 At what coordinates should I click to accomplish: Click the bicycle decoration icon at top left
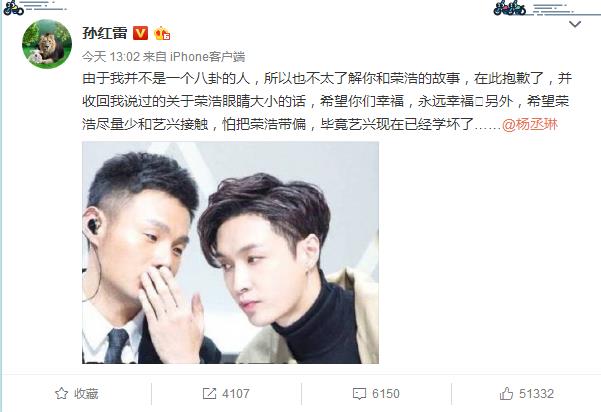click(13, 8)
